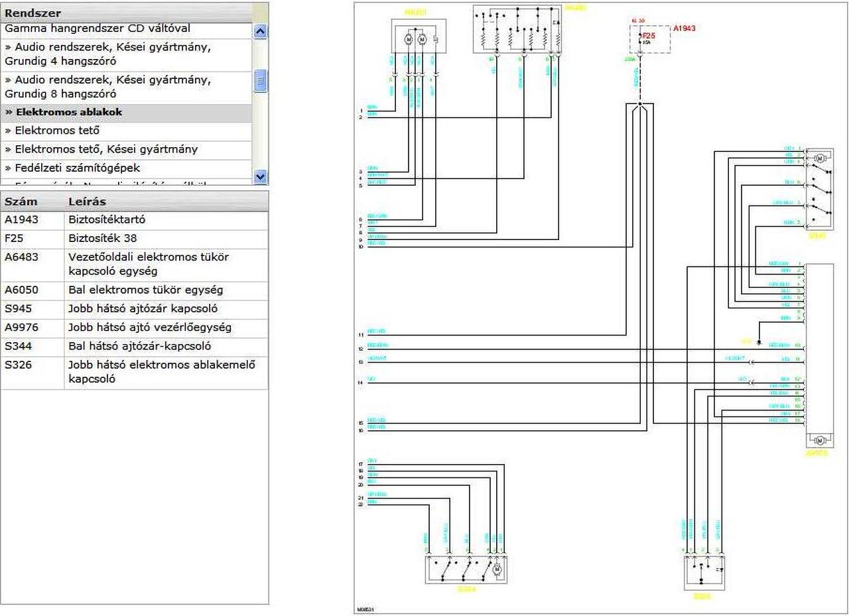
Task: Select the S326 window switch symbol in the diagram
Action: click(x=705, y=573)
